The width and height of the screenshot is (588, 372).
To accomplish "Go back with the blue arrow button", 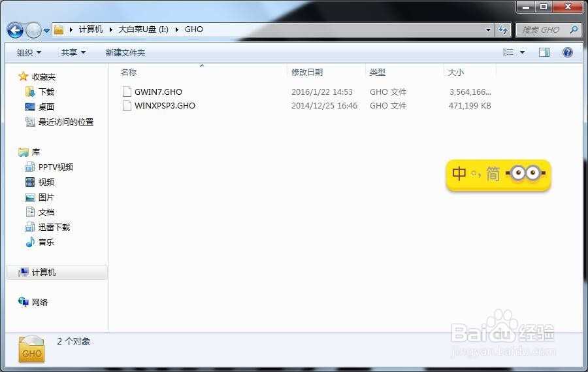I will point(15,30).
